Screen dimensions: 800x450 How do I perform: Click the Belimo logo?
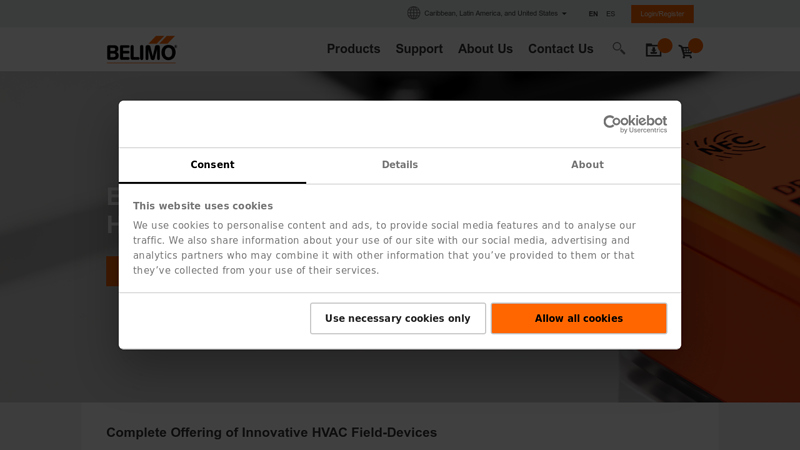tap(142, 49)
